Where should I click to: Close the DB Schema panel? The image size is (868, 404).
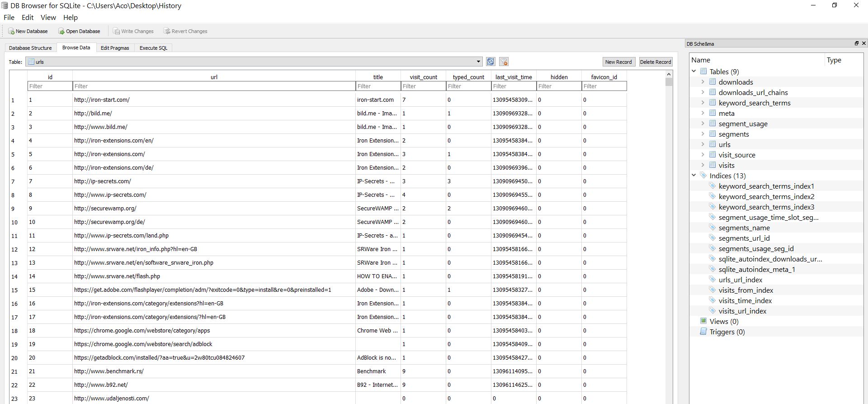coord(863,43)
